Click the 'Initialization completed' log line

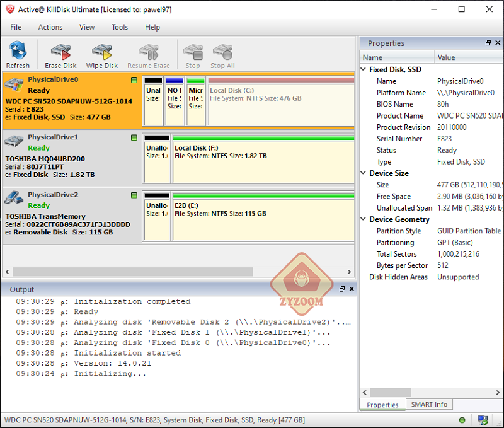pyautogui.click(x=103, y=302)
